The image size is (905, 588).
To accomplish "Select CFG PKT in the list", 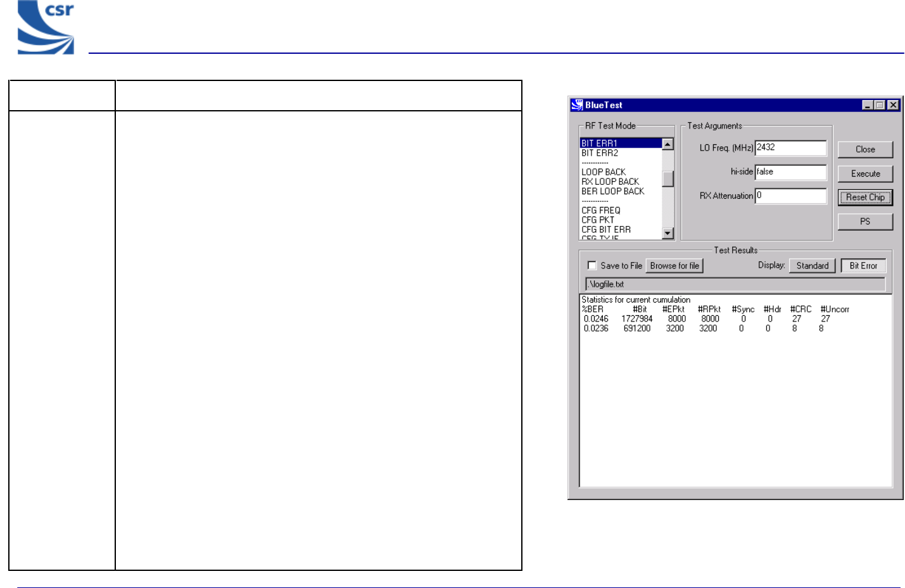I will pos(598,220).
